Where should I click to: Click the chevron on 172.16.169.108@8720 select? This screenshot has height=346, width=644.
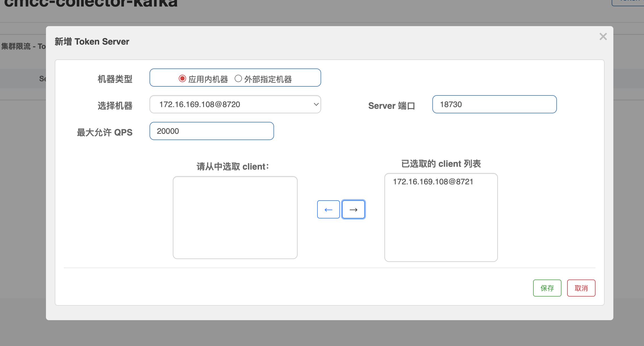point(316,105)
